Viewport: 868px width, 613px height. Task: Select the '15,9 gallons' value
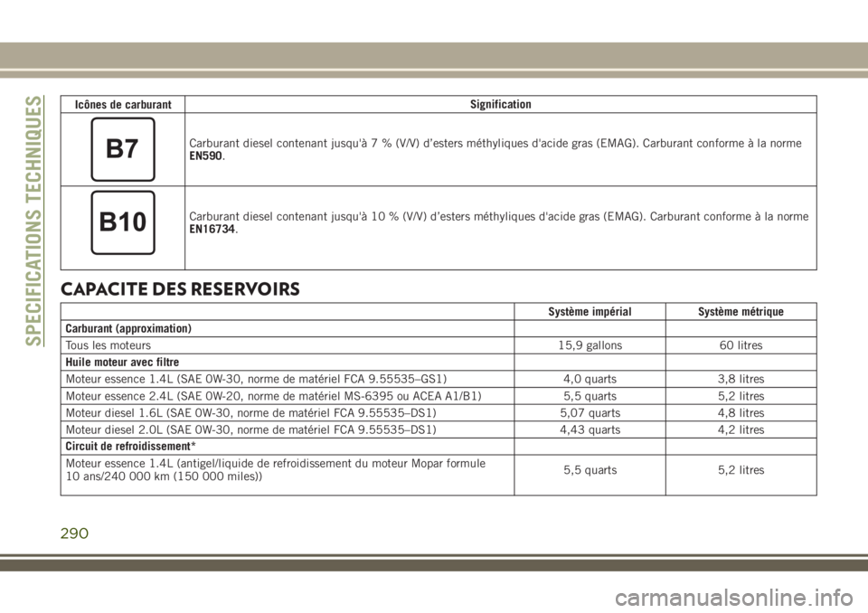point(590,345)
